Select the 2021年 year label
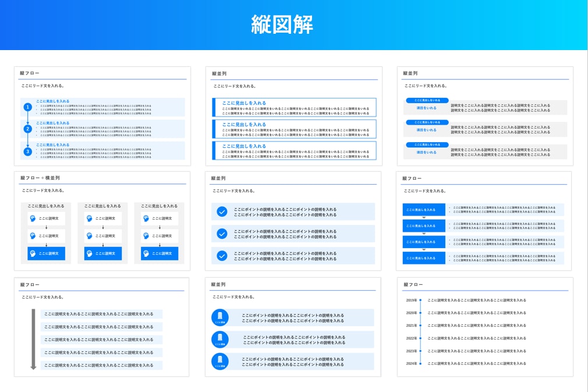This screenshot has height=392, width=588. click(412, 326)
